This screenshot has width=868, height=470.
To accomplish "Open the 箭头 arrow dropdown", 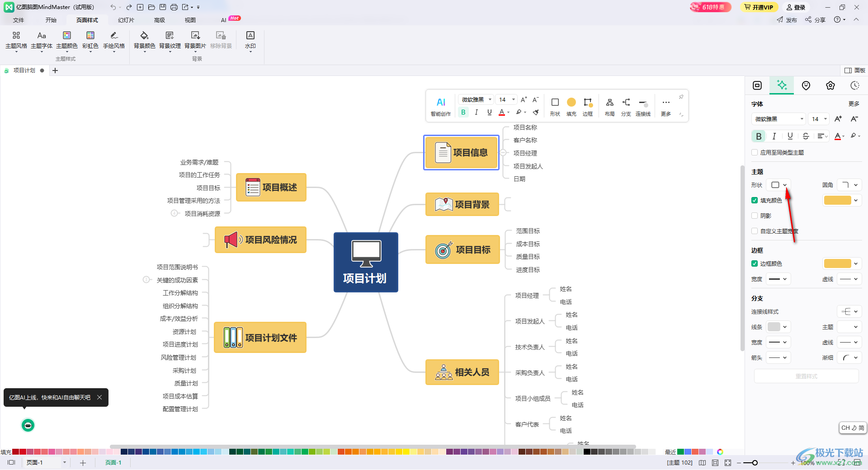I will pyautogui.click(x=779, y=357).
